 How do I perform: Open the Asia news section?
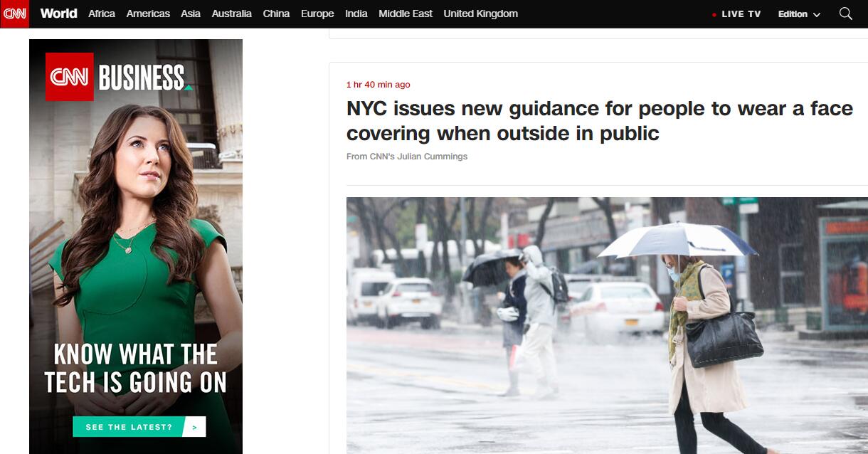point(191,14)
